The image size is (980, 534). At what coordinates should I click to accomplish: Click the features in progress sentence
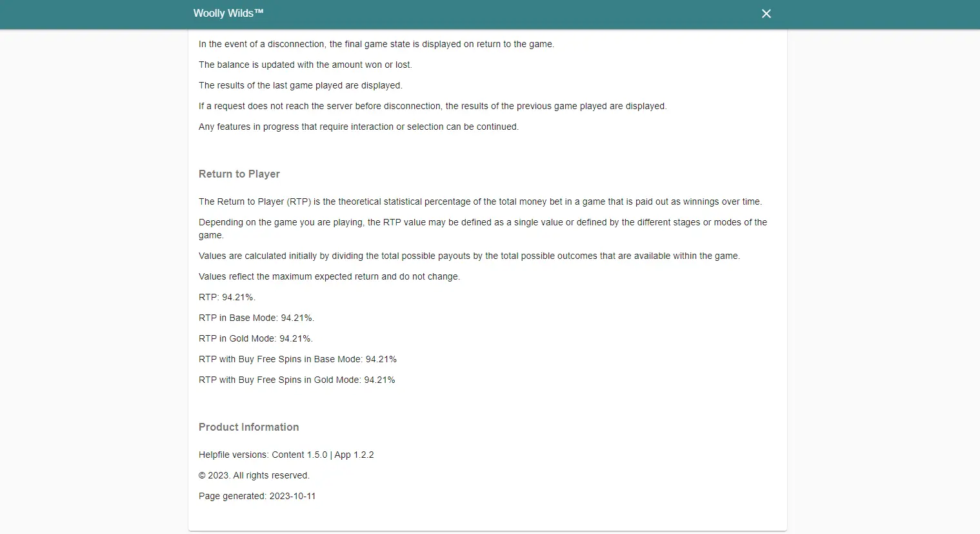(359, 127)
